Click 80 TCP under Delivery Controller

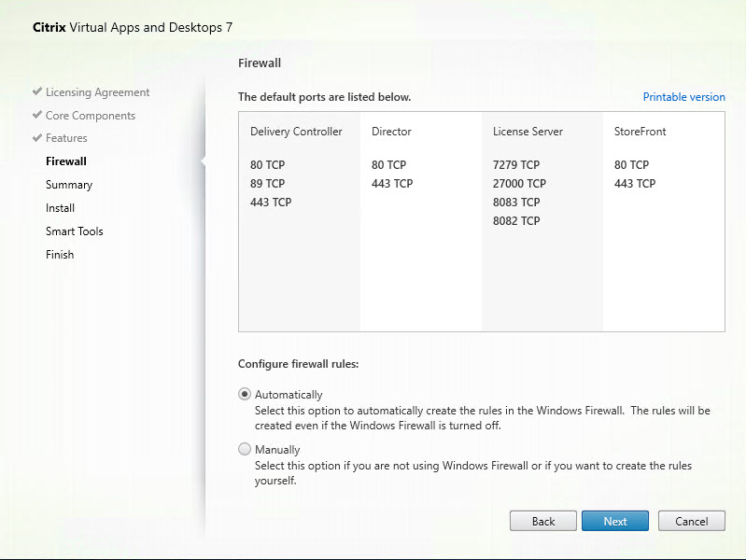[x=267, y=165]
